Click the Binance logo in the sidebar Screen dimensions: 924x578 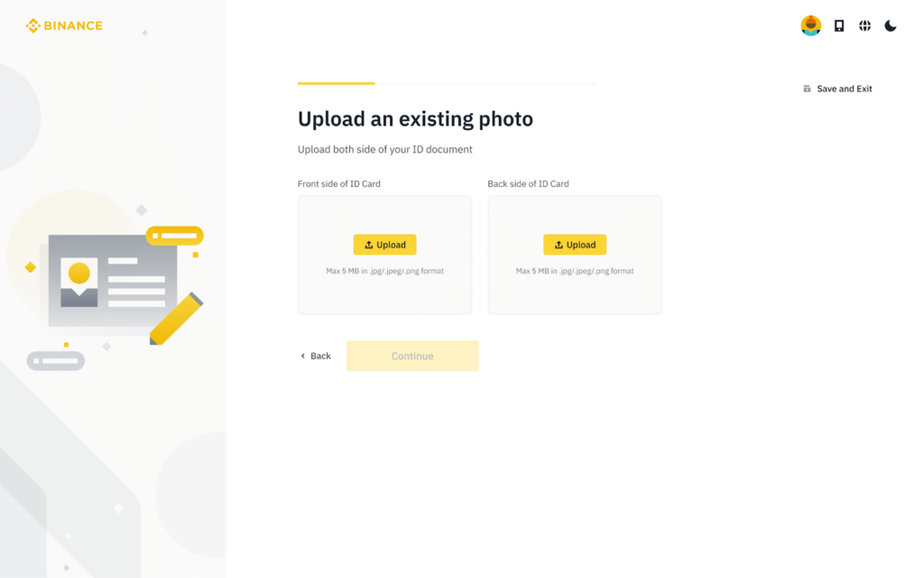[63, 25]
